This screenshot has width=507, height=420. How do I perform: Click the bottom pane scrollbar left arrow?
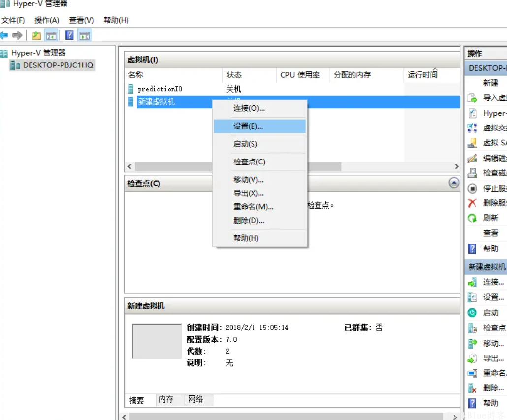pyautogui.click(x=125, y=417)
